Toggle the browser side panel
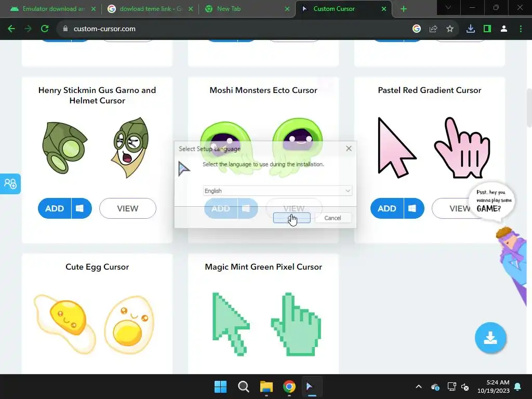 tap(487, 29)
